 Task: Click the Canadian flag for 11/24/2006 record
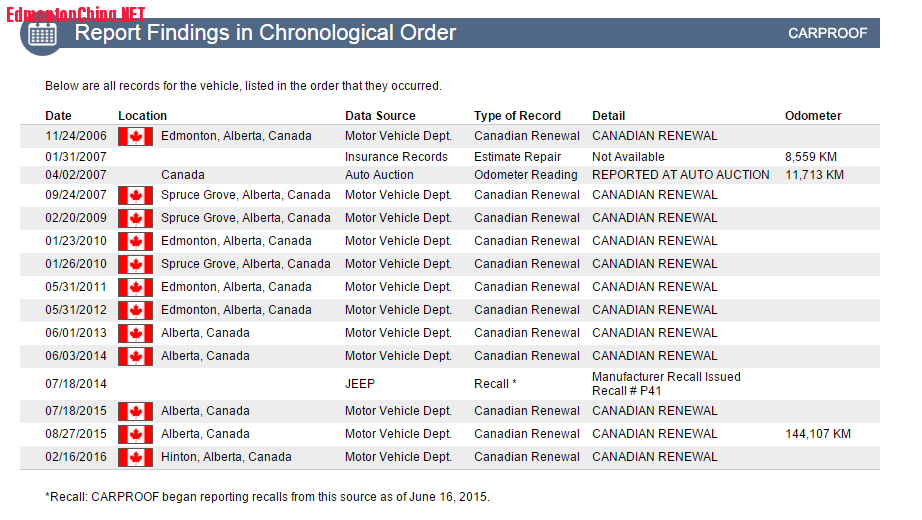click(135, 136)
